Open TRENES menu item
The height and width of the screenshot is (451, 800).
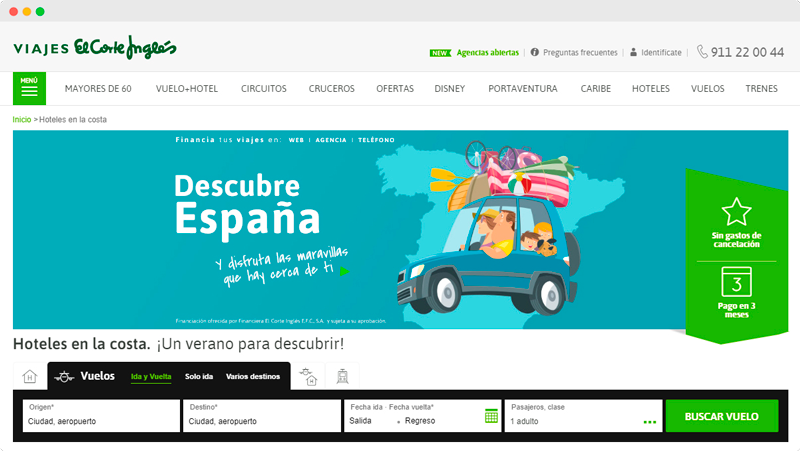point(761,89)
